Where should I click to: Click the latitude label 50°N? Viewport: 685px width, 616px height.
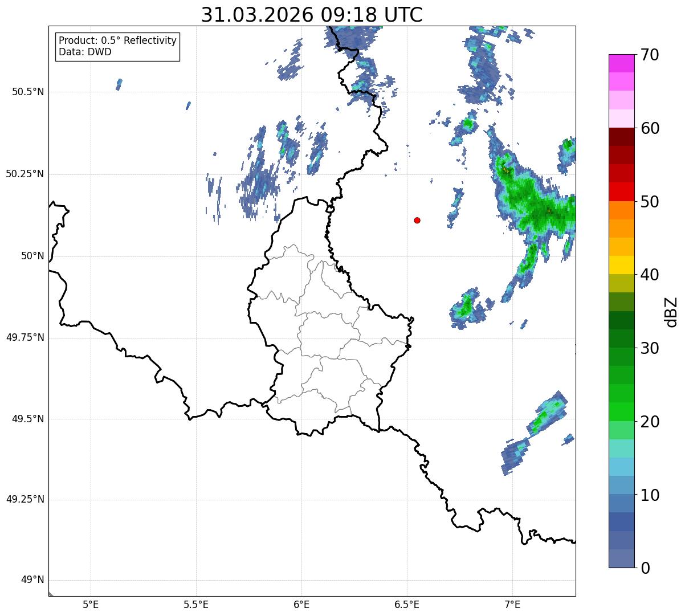pyautogui.click(x=32, y=256)
